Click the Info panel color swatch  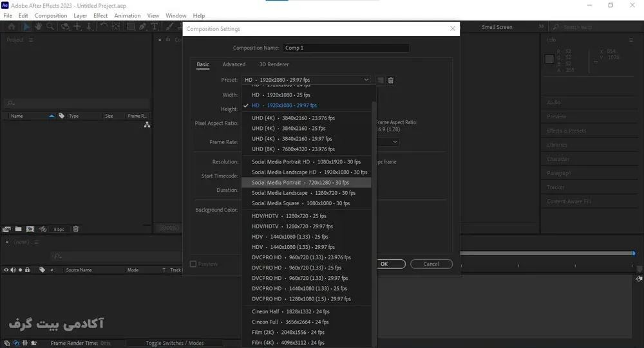coord(549,59)
